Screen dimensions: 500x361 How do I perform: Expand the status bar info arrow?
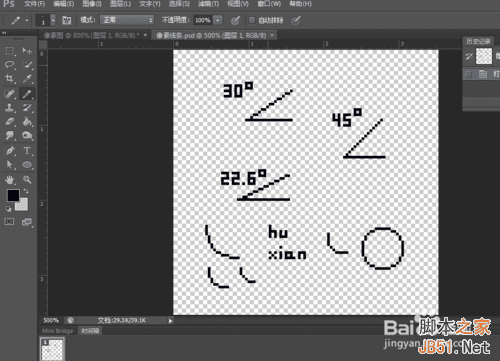tap(170, 321)
